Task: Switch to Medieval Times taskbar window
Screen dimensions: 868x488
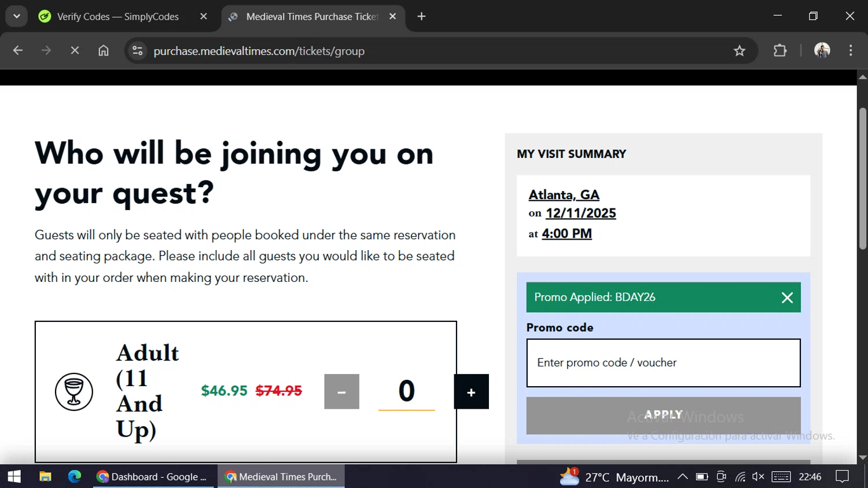Action: 281,476
